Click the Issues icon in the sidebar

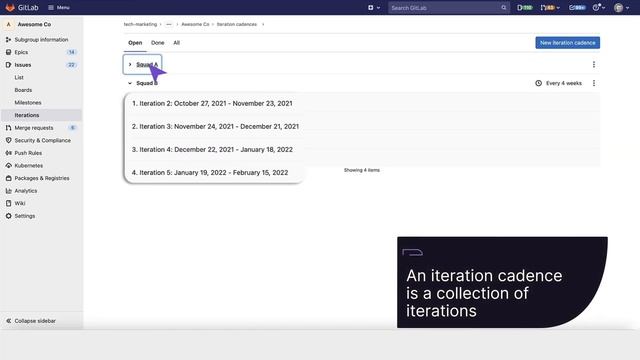point(8,65)
